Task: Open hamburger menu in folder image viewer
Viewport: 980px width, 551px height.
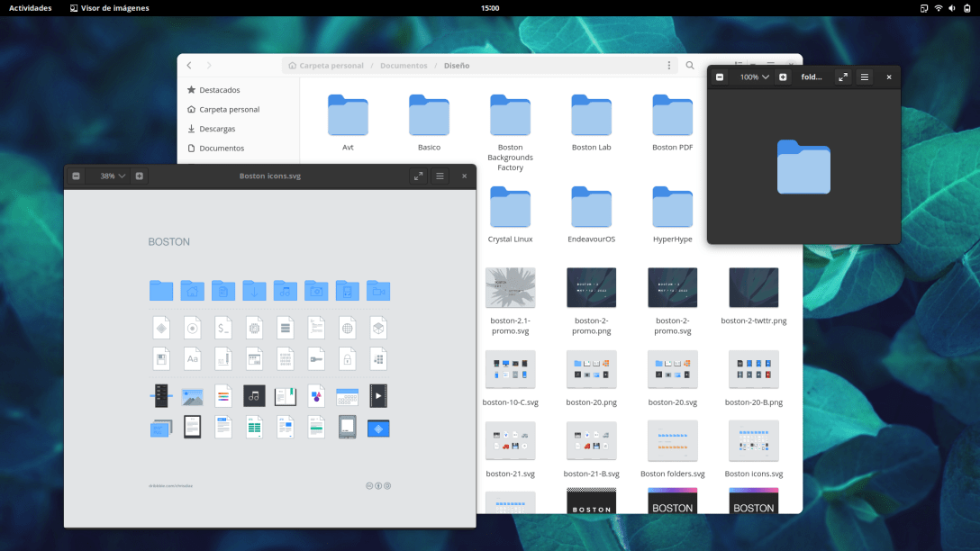Action: 865,77
